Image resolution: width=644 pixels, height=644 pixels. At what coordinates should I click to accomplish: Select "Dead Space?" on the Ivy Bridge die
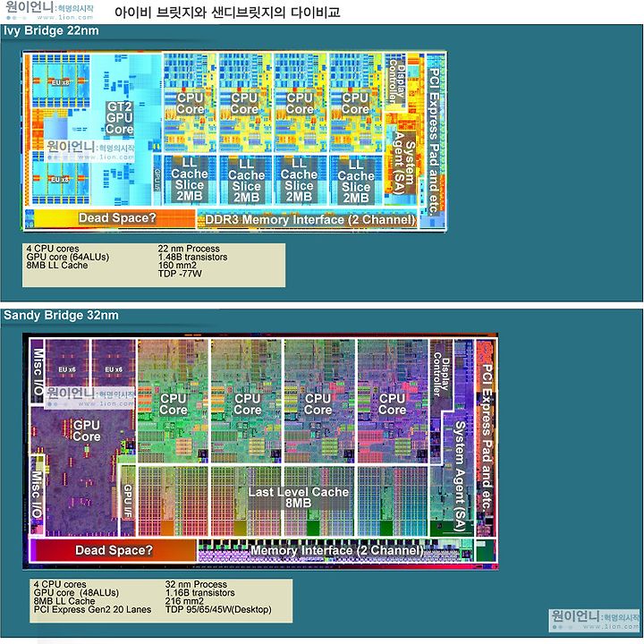point(117,217)
